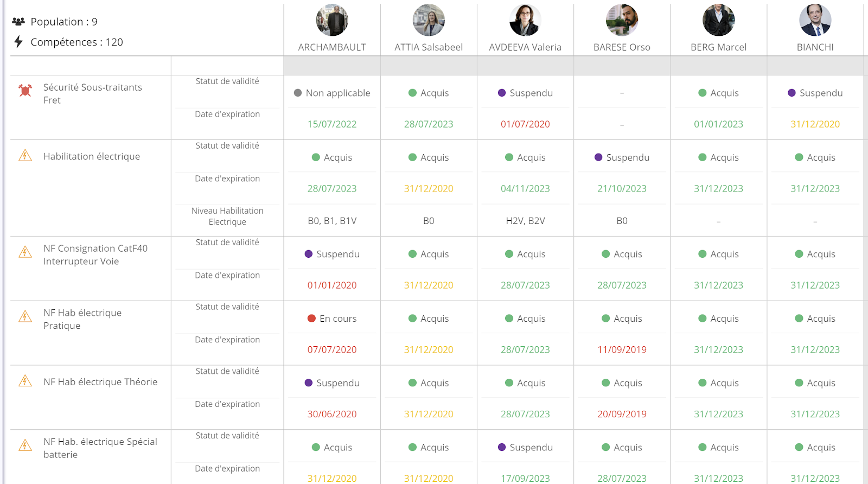
Task: Click NF Hab électrique Pratique warning icon
Action: pyautogui.click(x=25, y=316)
